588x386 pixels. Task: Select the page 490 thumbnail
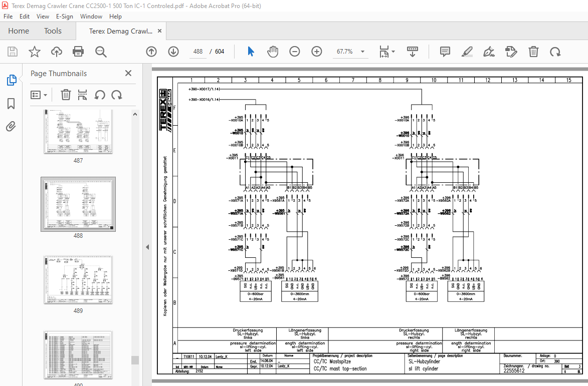point(78,355)
